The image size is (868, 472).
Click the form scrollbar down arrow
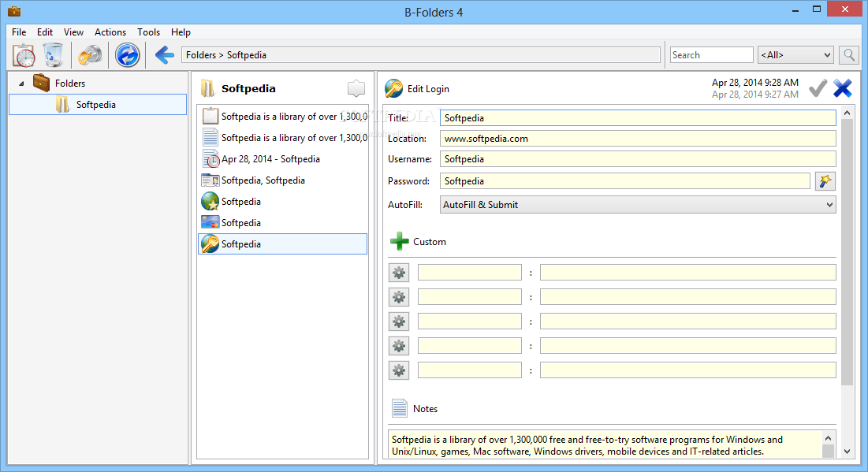pyautogui.click(x=847, y=452)
